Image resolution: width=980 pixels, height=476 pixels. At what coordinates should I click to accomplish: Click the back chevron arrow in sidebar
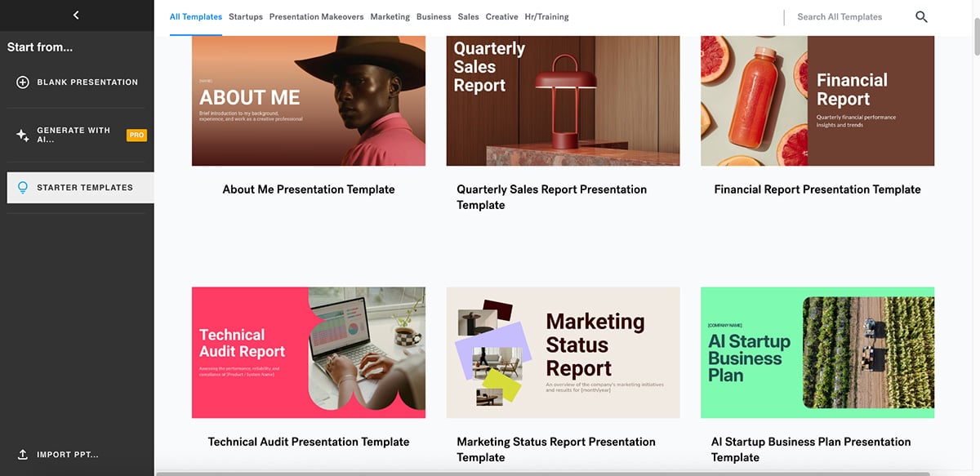coord(76,15)
